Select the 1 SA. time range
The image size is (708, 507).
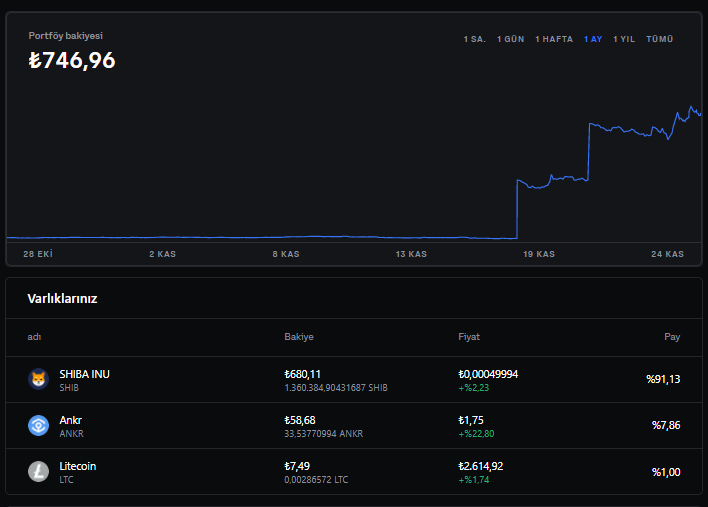[475, 39]
